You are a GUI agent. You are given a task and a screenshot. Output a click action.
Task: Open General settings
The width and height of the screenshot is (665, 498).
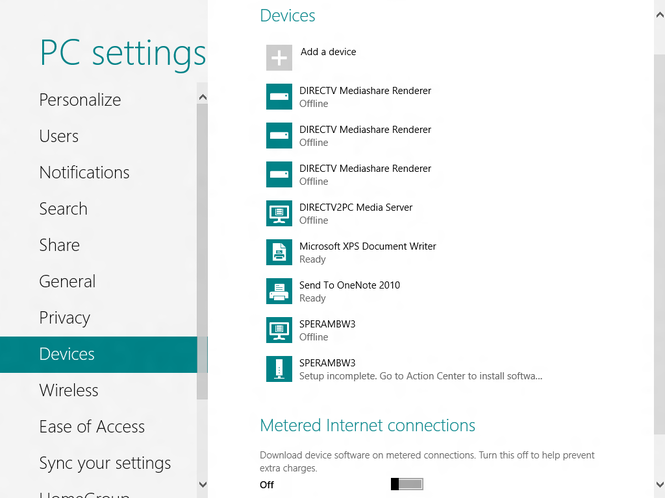pos(67,281)
